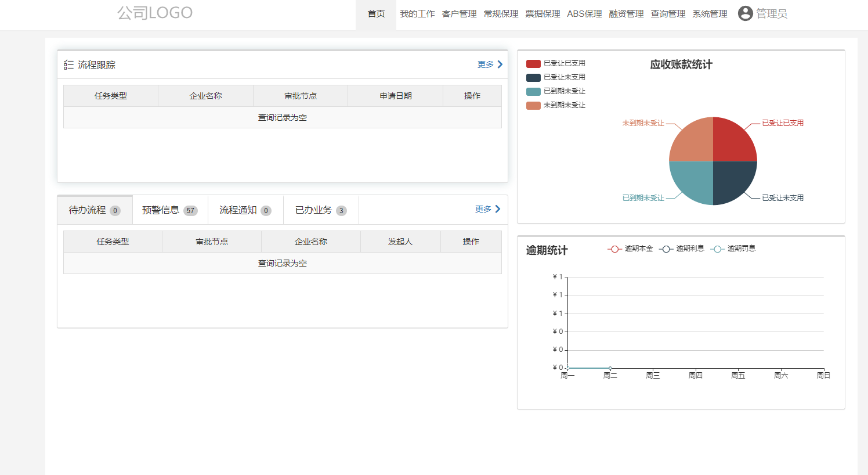Click 逾期统计 chart title

[x=547, y=250]
